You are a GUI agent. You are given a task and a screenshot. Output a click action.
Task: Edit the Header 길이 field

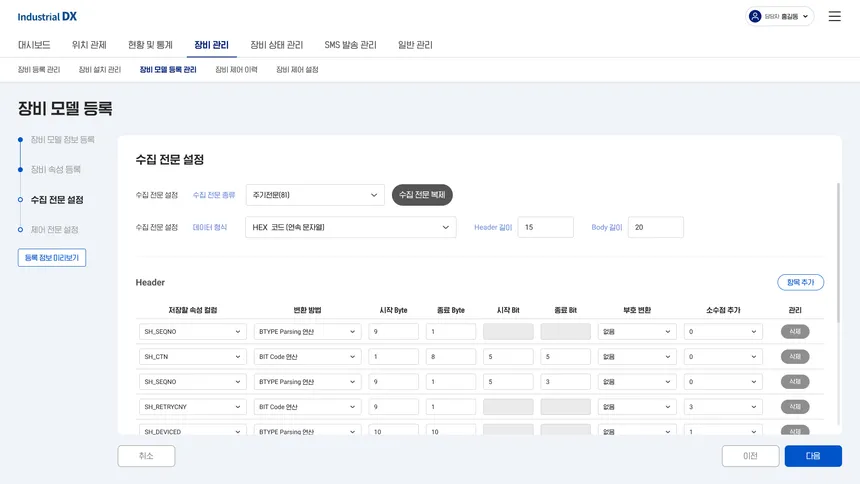545,227
